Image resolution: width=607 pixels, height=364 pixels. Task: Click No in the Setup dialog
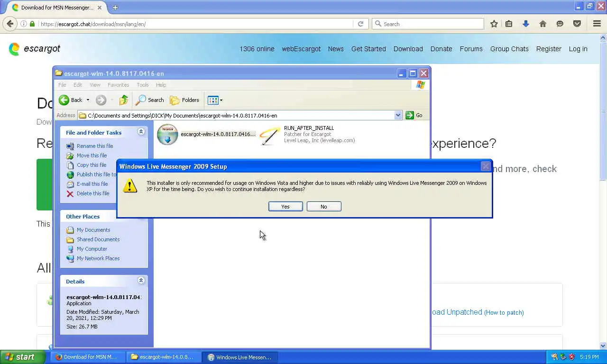(324, 207)
